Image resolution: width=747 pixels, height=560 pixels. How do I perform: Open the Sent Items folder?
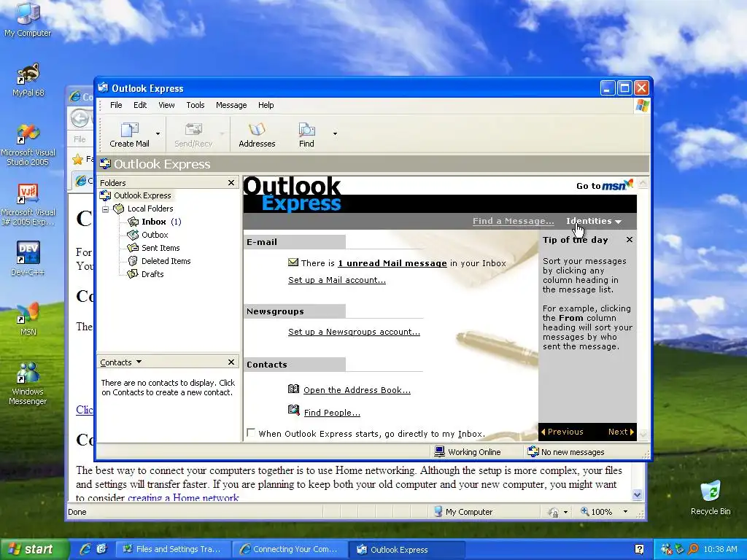click(x=160, y=248)
